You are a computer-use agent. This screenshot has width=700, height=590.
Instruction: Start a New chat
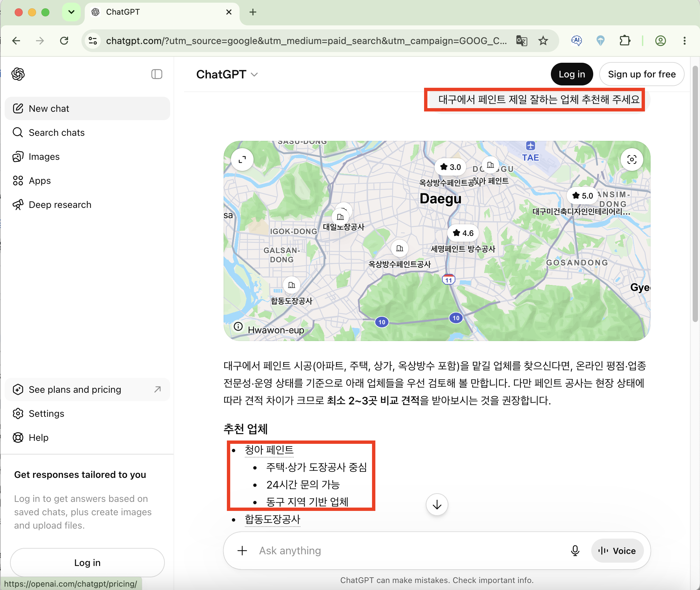[87, 108]
